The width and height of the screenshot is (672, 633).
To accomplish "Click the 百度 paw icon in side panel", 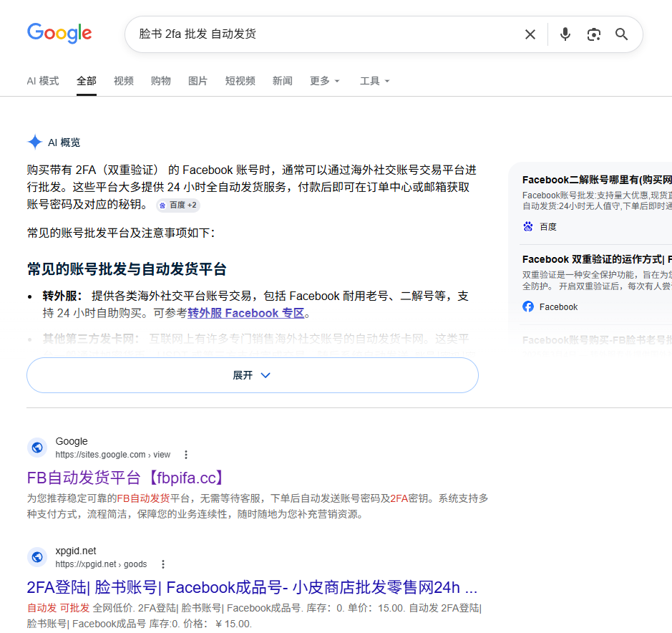I will (528, 226).
